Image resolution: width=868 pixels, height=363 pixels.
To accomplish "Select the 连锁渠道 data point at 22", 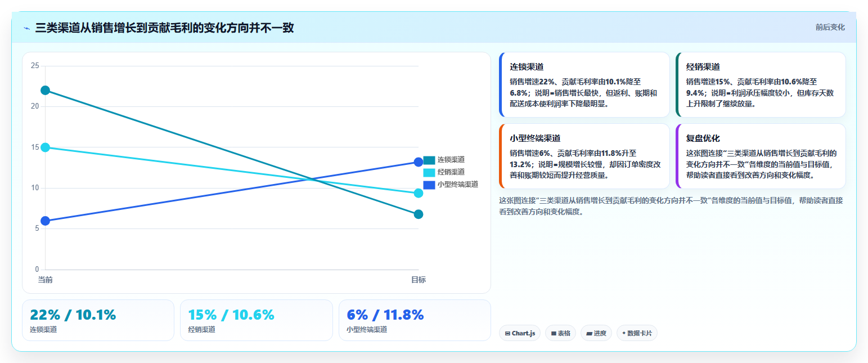I will 46,91.
